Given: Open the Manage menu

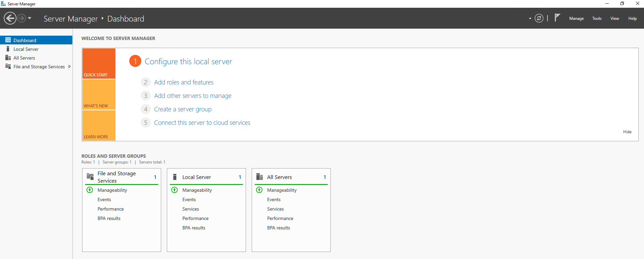Looking at the screenshot, I should click(x=576, y=18).
